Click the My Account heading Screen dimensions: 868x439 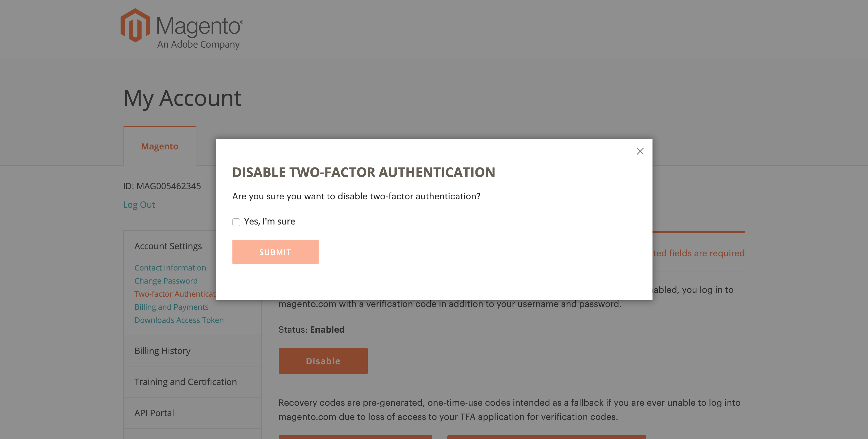(x=182, y=98)
